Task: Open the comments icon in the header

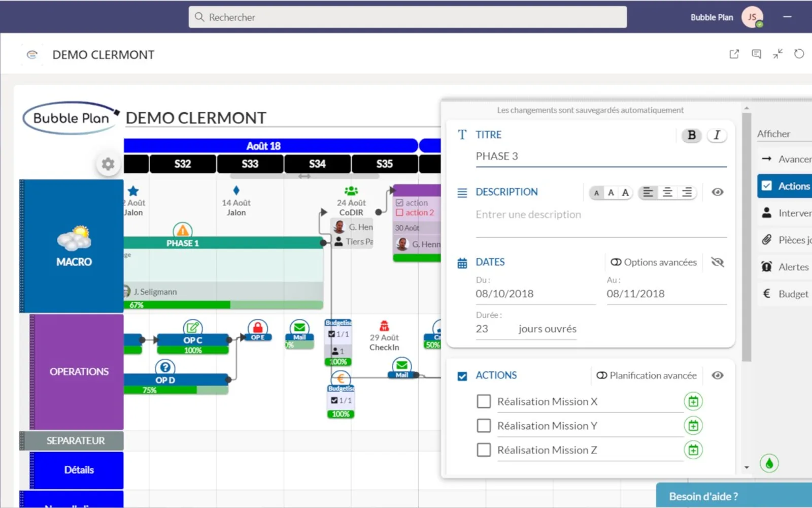Action: (756, 54)
